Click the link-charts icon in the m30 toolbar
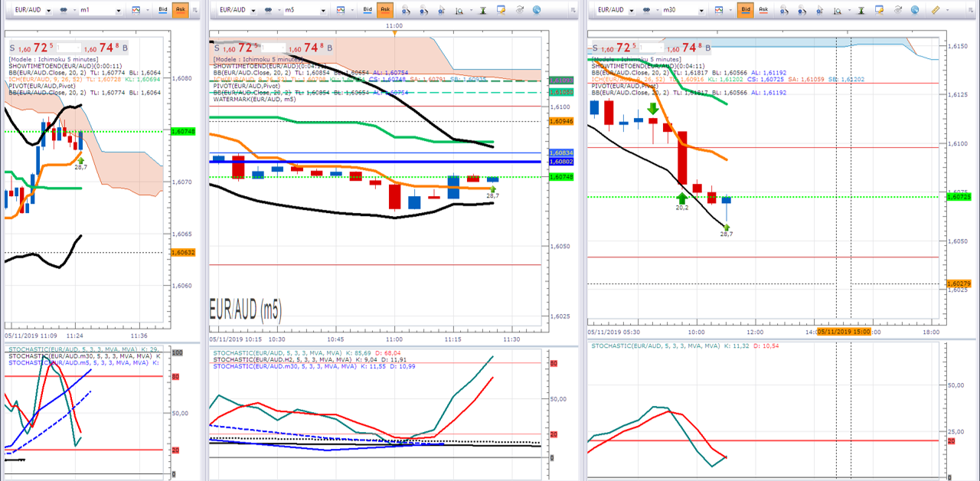 646,10
